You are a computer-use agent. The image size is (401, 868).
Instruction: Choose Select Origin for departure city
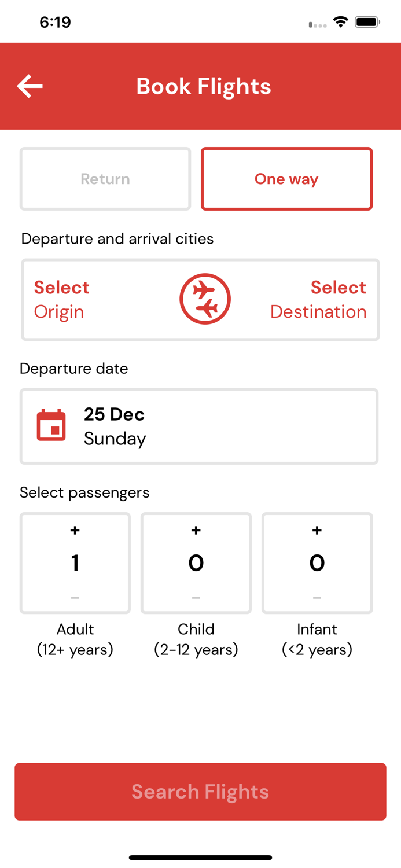[61, 299]
